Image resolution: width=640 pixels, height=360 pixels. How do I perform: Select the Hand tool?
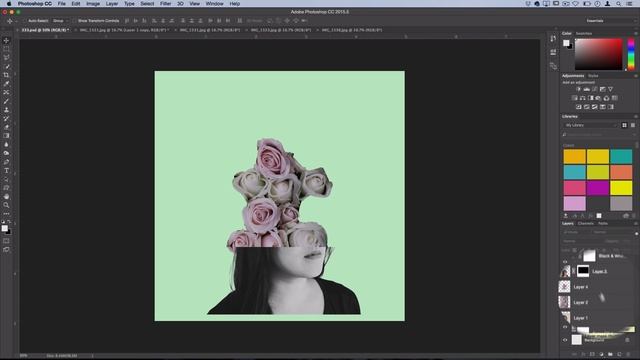6,196
